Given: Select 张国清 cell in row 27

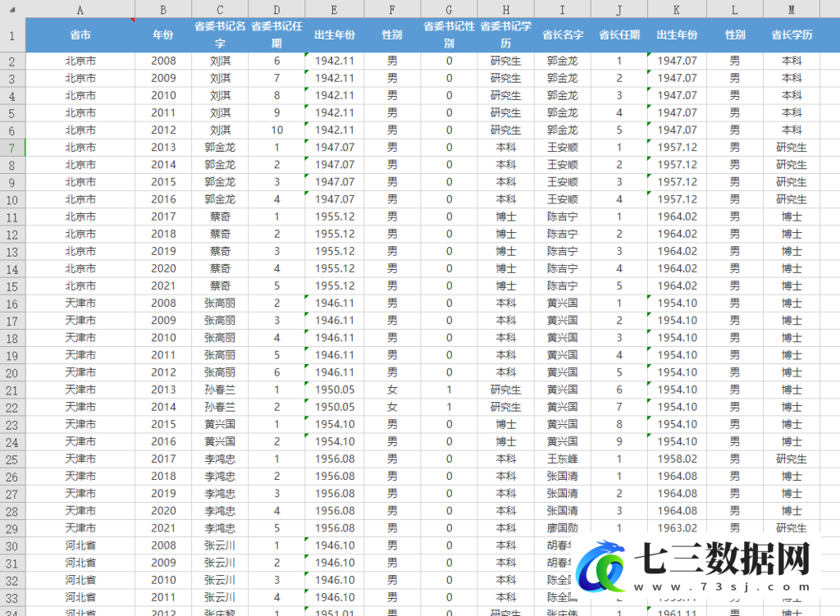Looking at the screenshot, I should 563,493.
